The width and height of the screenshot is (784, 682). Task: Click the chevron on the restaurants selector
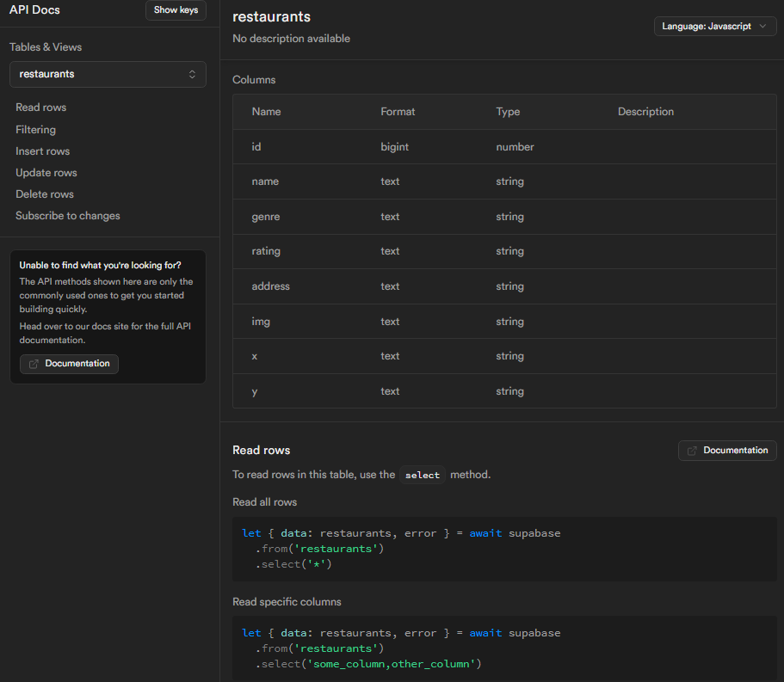[193, 74]
